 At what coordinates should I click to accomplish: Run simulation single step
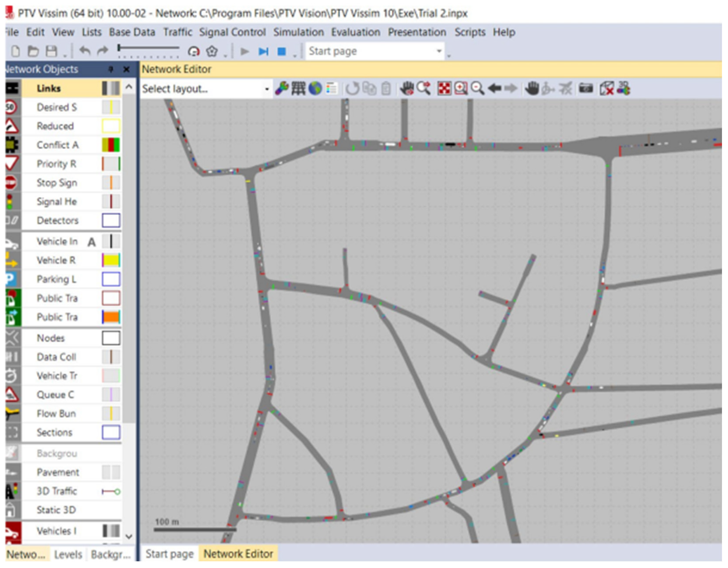[263, 51]
